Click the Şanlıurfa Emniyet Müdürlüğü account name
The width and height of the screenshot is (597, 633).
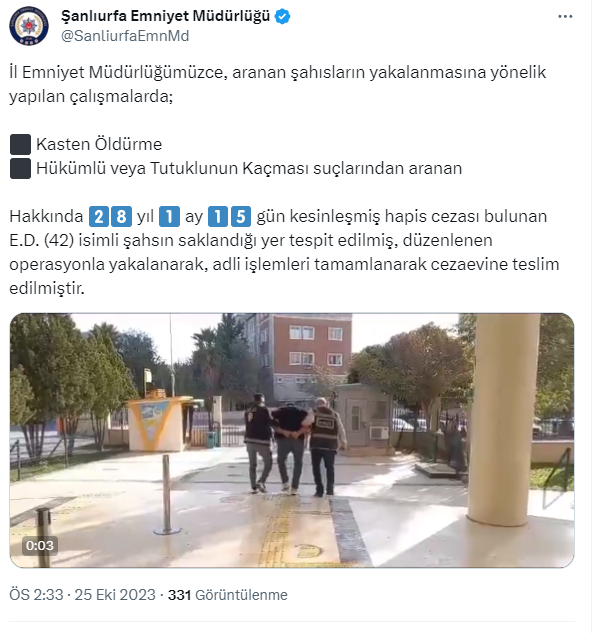(x=166, y=16)
